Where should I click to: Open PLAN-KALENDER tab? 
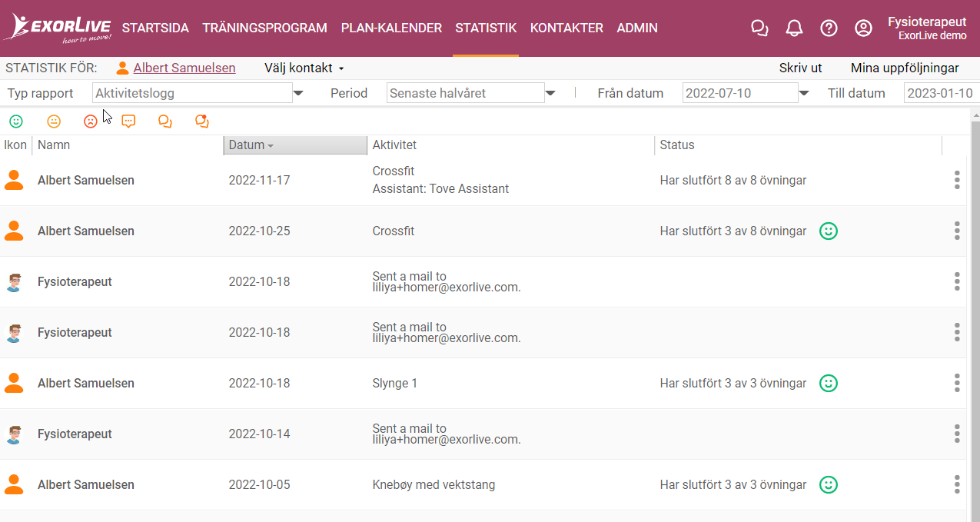point(391,28)
